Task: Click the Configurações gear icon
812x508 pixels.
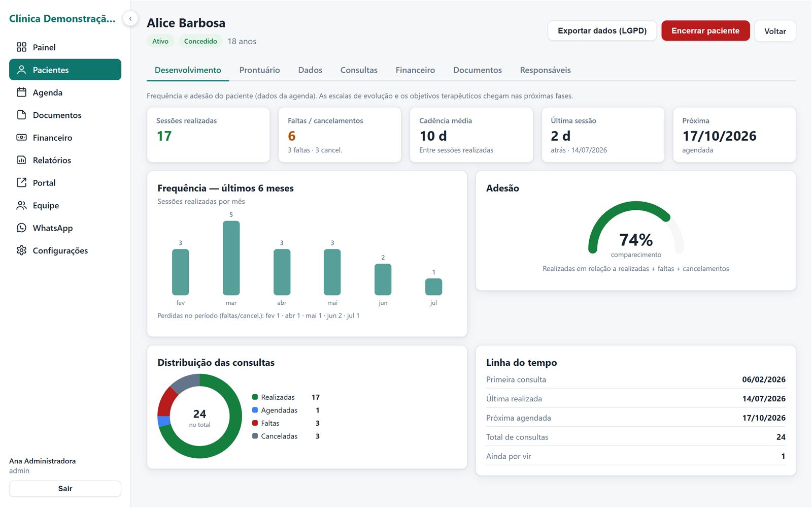Action: point(21,250)
